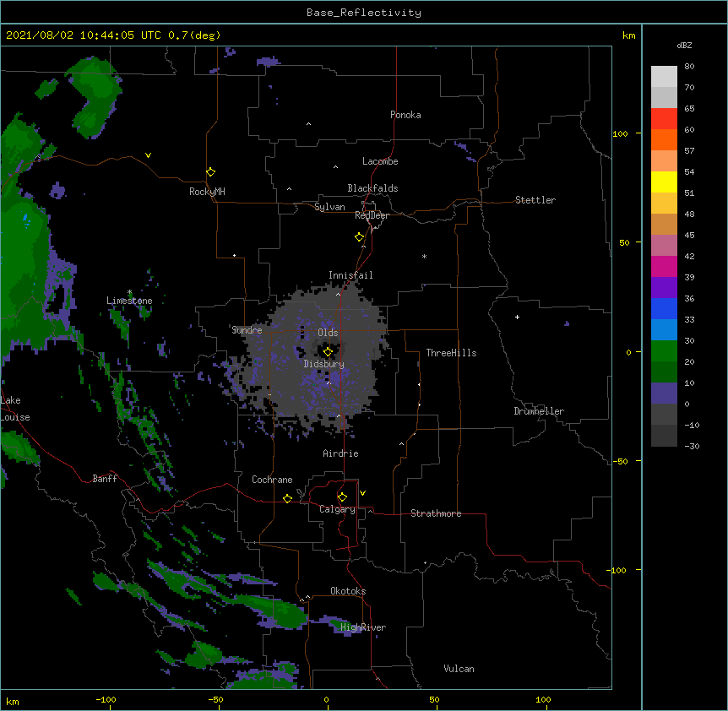
Task: Pick the light blue 30-33 dBZ legend swatch
Action: pos(664,330)
